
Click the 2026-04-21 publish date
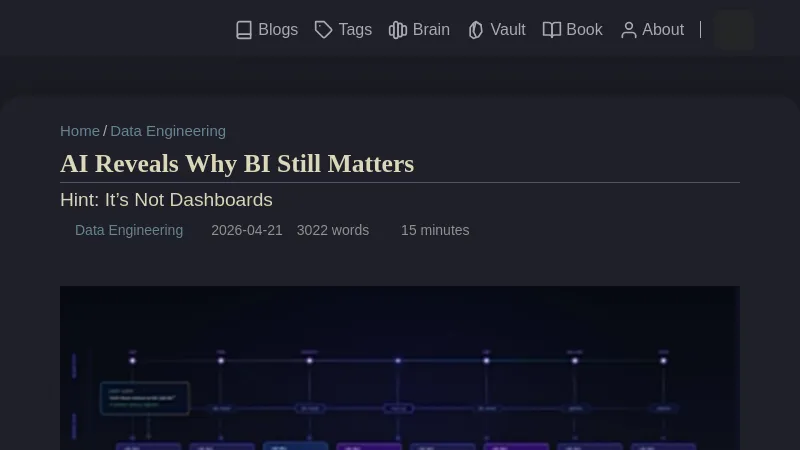click(247, 230)
